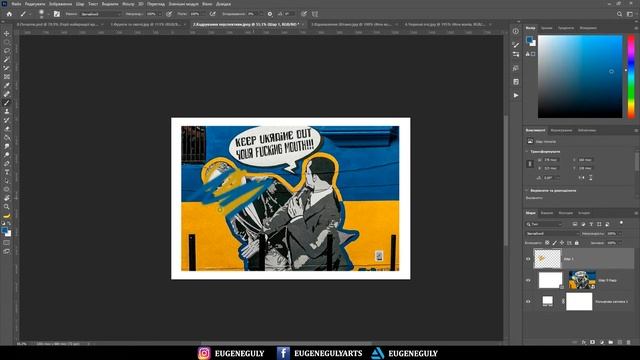Open the Зображення menu
The height and width of the screenshot is (360, 640).
tap(60, 4)
